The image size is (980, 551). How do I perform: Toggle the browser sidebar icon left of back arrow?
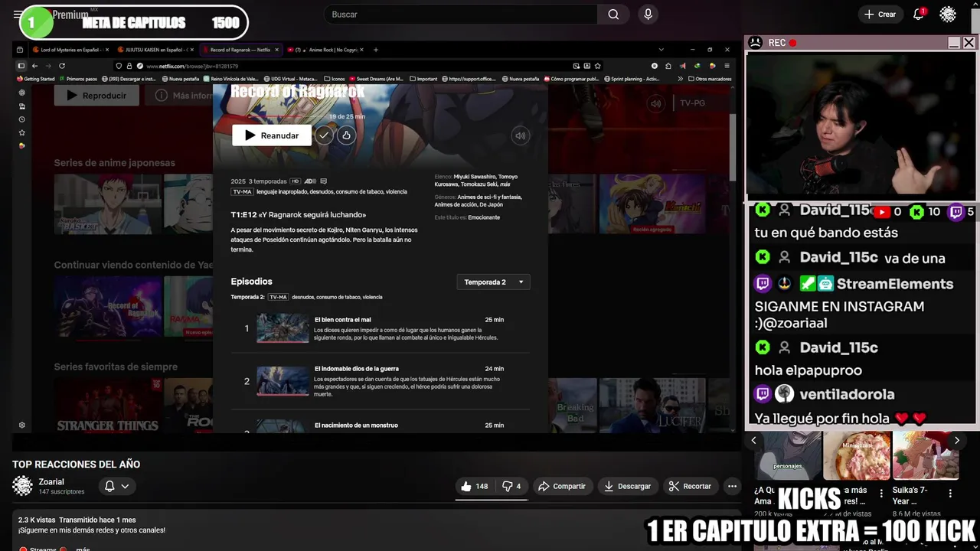tap(21, 66)
